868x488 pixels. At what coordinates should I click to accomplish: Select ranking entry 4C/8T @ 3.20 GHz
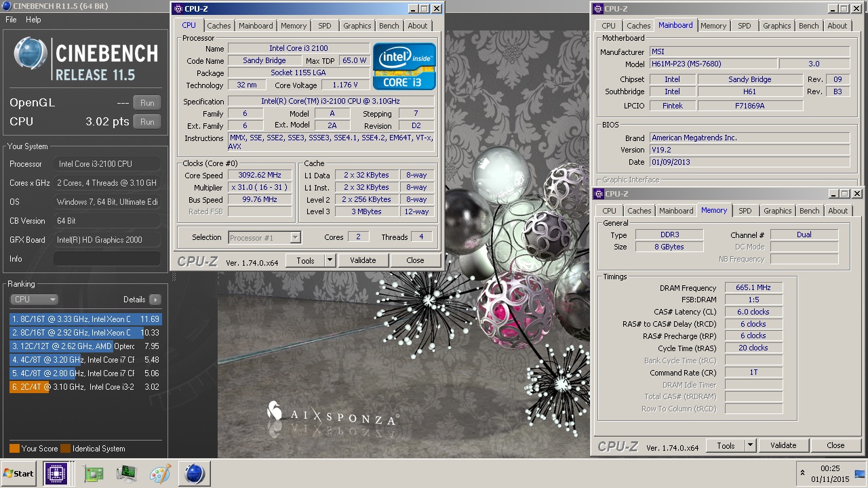point(85,360)
